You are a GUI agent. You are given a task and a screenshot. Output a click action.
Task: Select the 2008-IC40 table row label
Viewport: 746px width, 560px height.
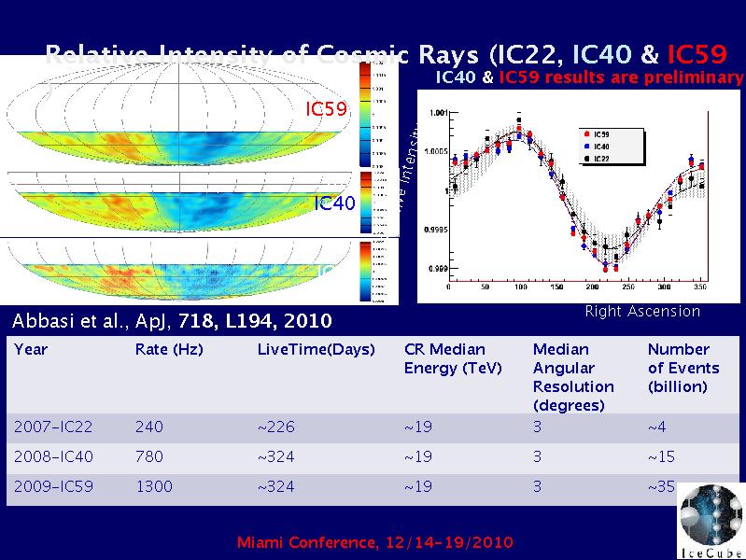(53, 457)
